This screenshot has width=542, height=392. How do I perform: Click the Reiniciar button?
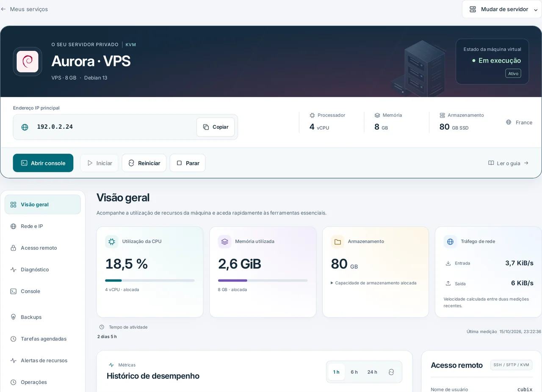coord(144,163)
